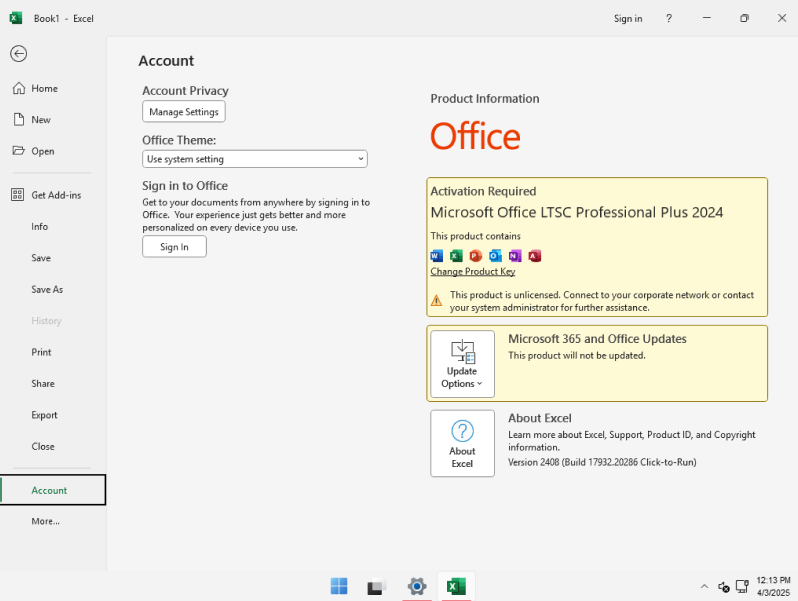Click the Open folder icon in sidebar
This screenshot has height=601, width=798.
[18, 151]
